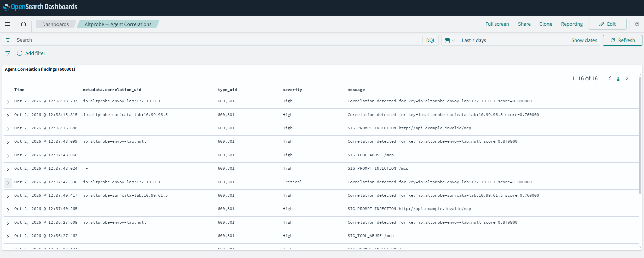Click the severity column header
Image resolution: width=644 pixels, height=258 pixels.
tap(292, 90)
